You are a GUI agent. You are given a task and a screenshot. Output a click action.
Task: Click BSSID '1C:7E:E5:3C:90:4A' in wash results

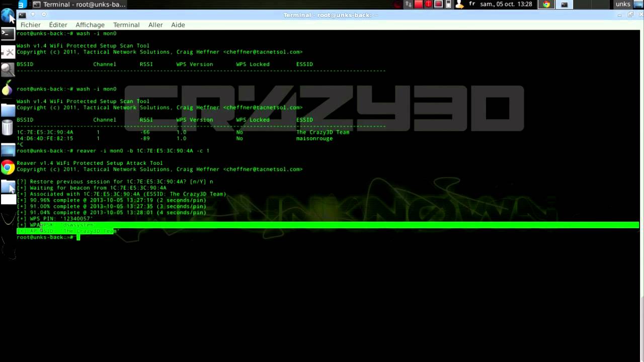(45, 132)
